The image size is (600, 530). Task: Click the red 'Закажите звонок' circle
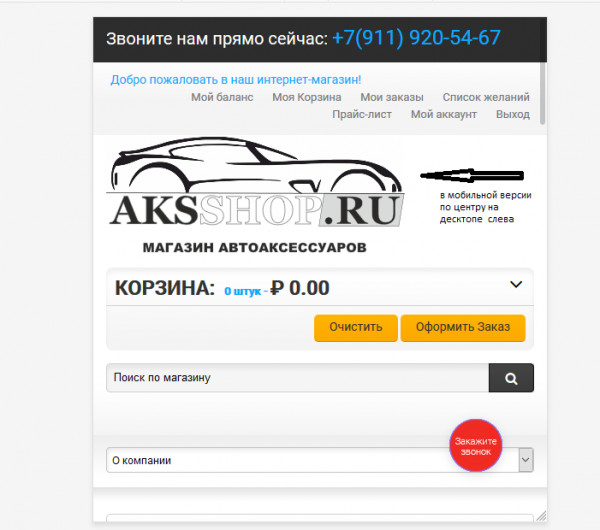[476, 446]
